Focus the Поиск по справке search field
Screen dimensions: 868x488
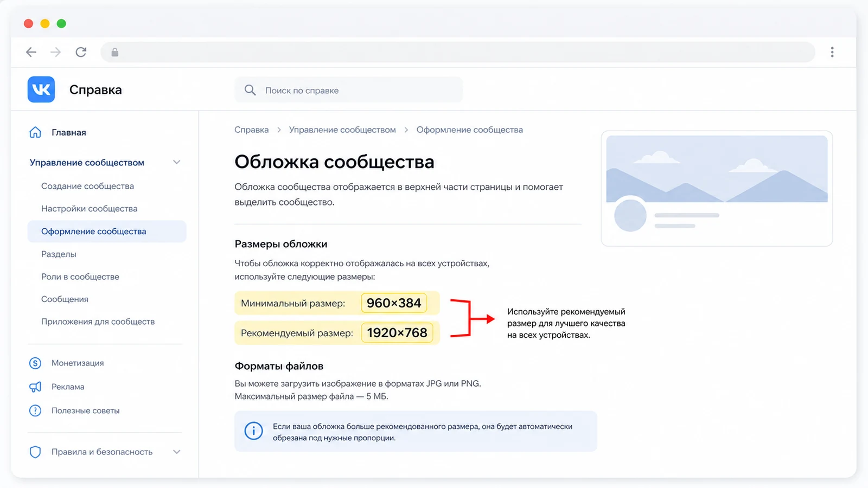tap(349, 90)
